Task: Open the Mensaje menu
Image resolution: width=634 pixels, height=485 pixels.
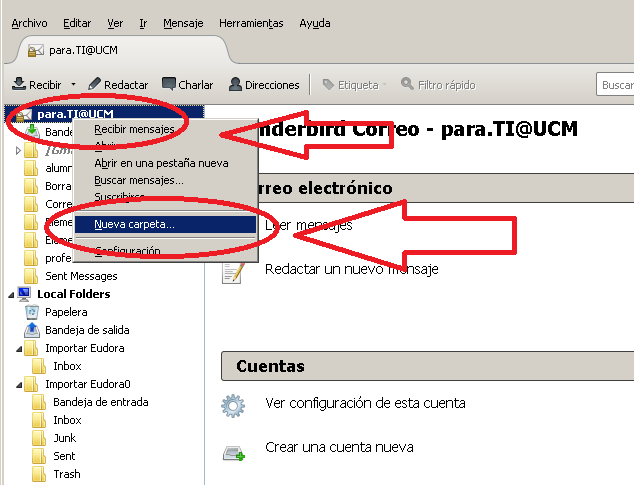Action: click(x=183, y=23)
